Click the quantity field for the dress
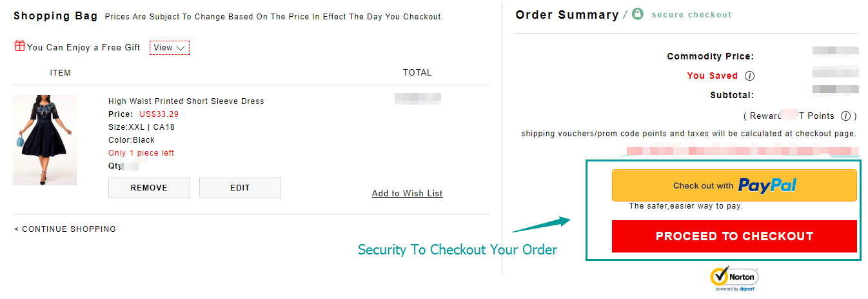The width and height of the screenshot is (868, 299). pos(131,167)
